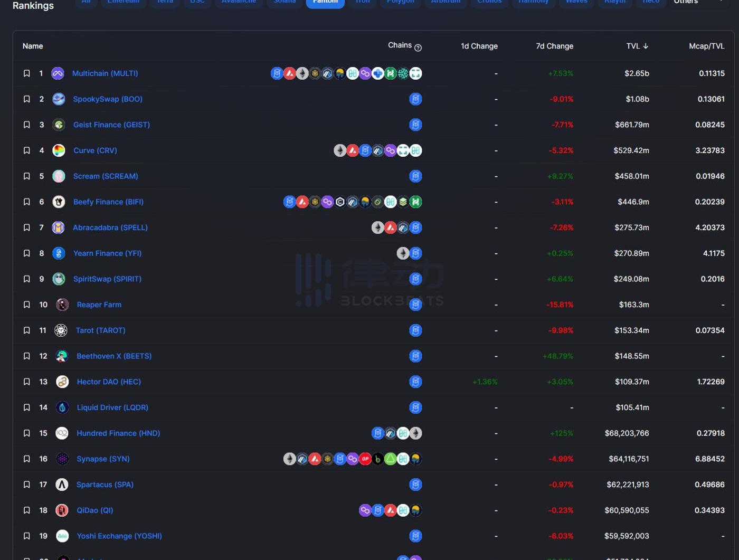The image size is (739, 560).
Task: Select the Fantom chain tab
Action: pyautogui.click(x=325, y=2)
